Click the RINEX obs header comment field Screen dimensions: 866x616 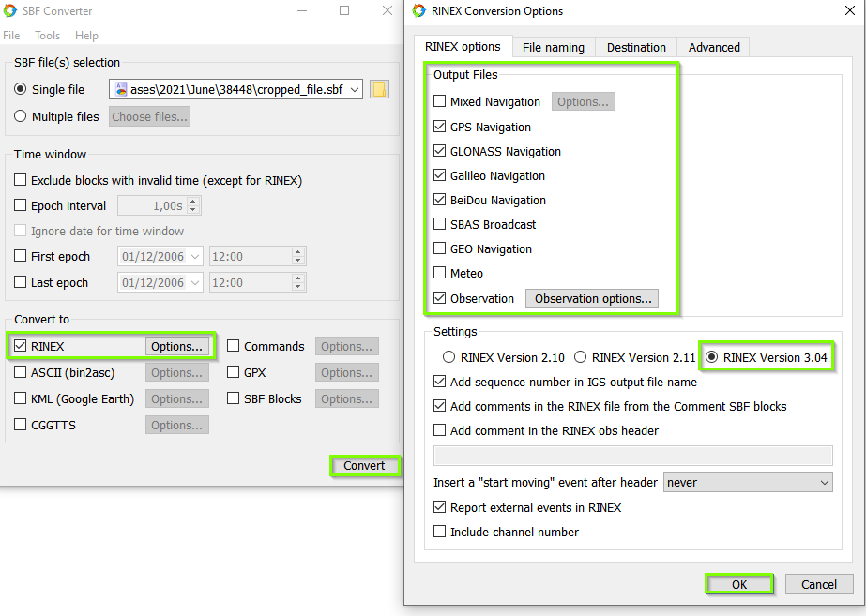tap(633, 456)
